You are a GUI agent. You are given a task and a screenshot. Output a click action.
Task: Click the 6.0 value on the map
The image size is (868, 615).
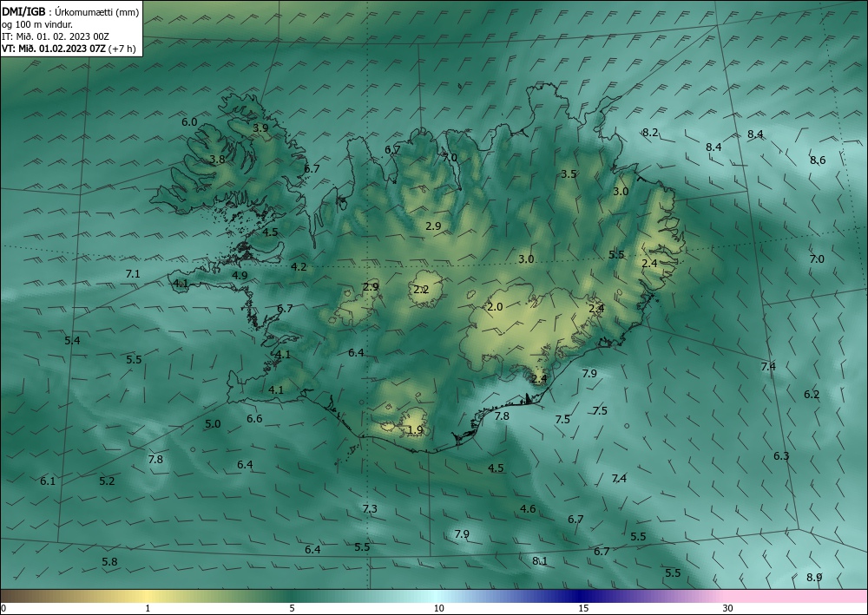pyautogui.click(x=189, y=121)
